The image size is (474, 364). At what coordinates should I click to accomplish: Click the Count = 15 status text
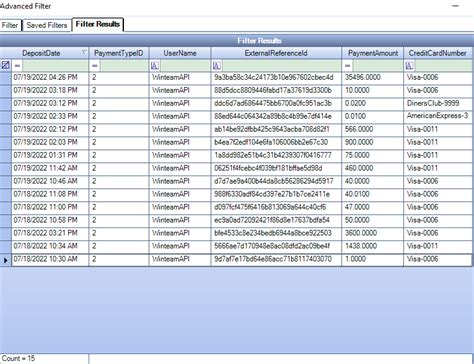point(18,359)
